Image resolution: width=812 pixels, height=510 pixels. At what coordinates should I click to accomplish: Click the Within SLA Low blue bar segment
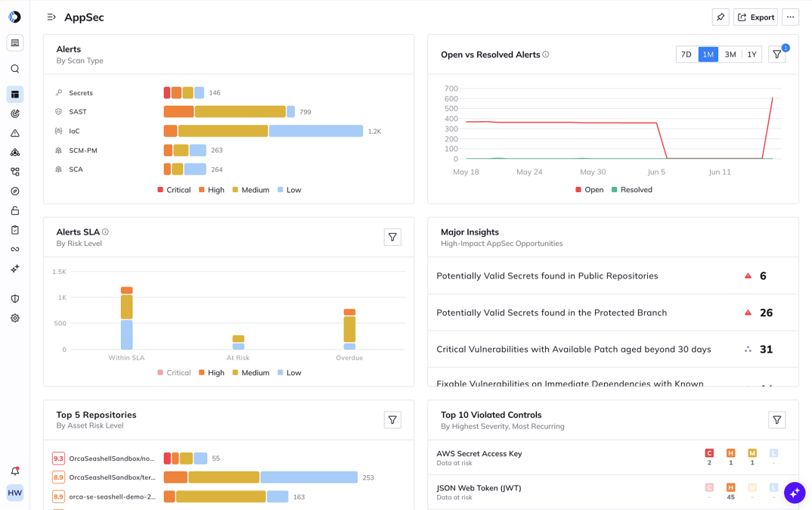[126, 334]
